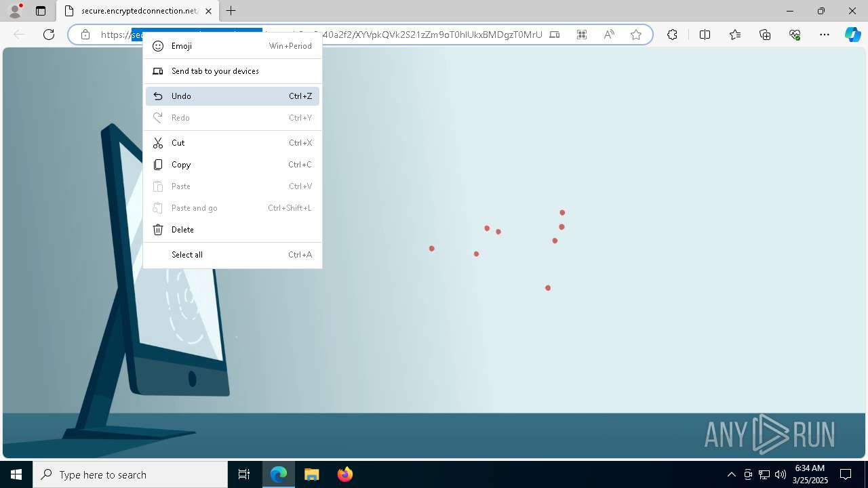This screenshot has width=868, height=488.
Task: Open the notification center icon
Action: 846,474
